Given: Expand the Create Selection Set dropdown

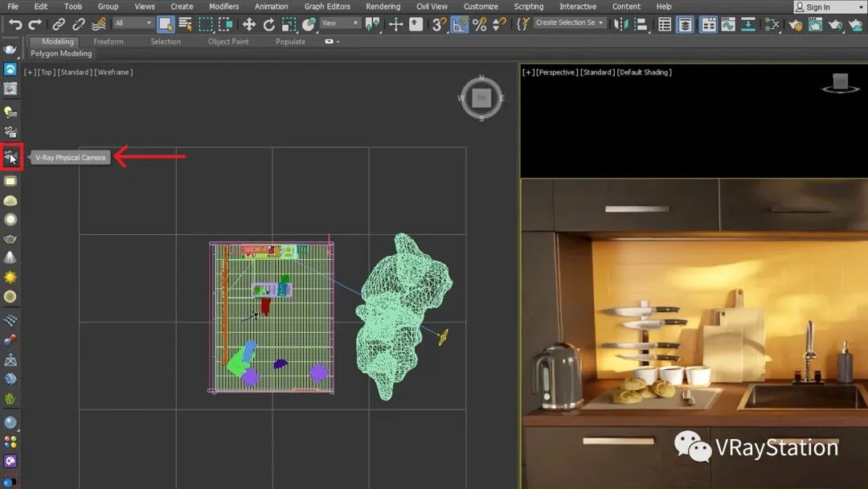Looking at the screenshot, I should click(x=602, y=23).
